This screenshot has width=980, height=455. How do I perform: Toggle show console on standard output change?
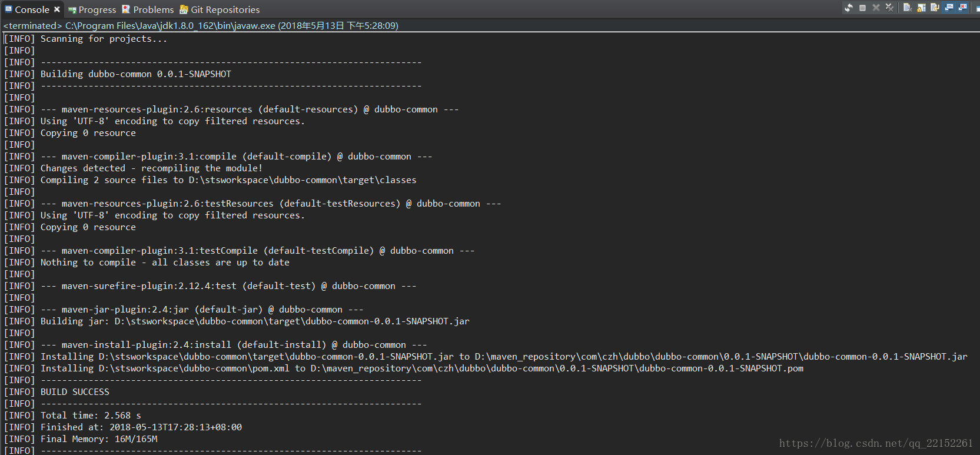(949, 8)
